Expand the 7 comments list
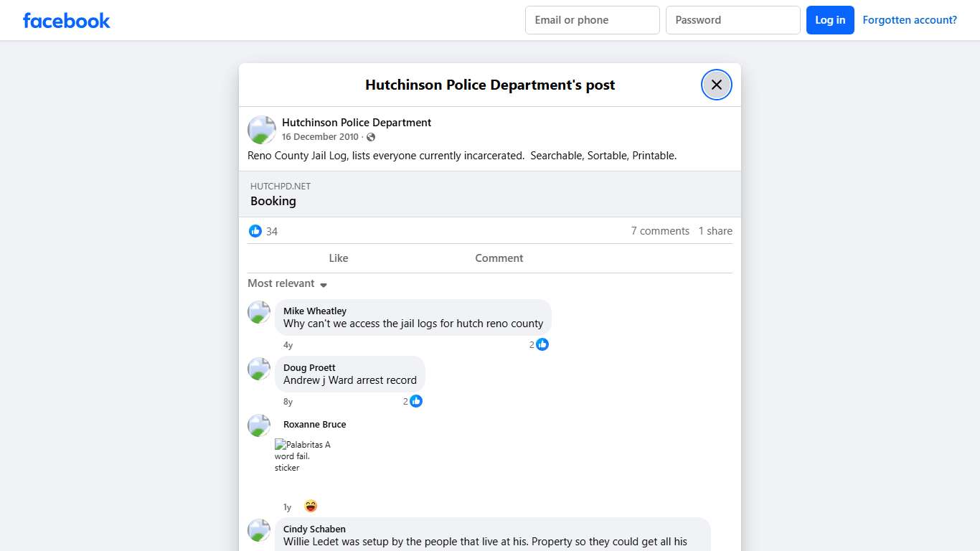This screenshot has height=551, width=980. tap(660, 230)
